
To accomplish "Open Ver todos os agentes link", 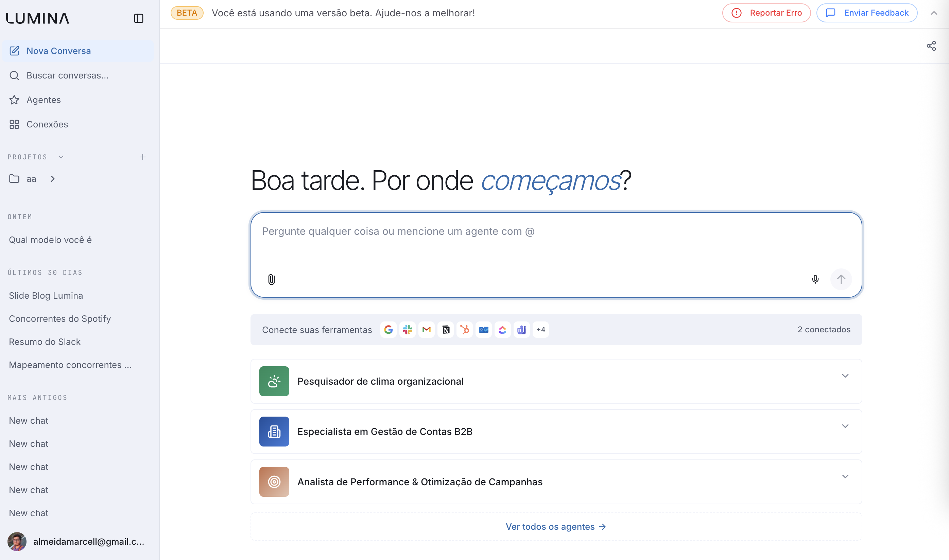I will tap(556, 526).
